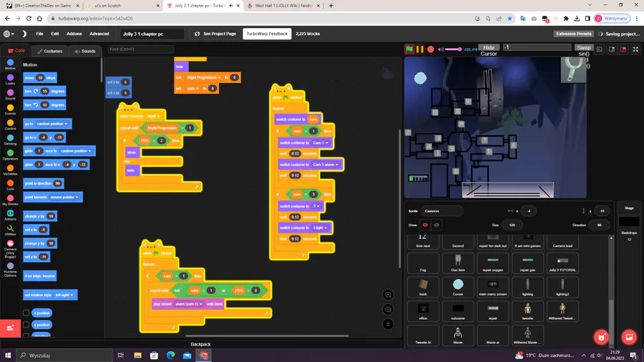This screenshot has width=644, height=362.
Task: Open the Advanced menu
Action: [99, 34]
